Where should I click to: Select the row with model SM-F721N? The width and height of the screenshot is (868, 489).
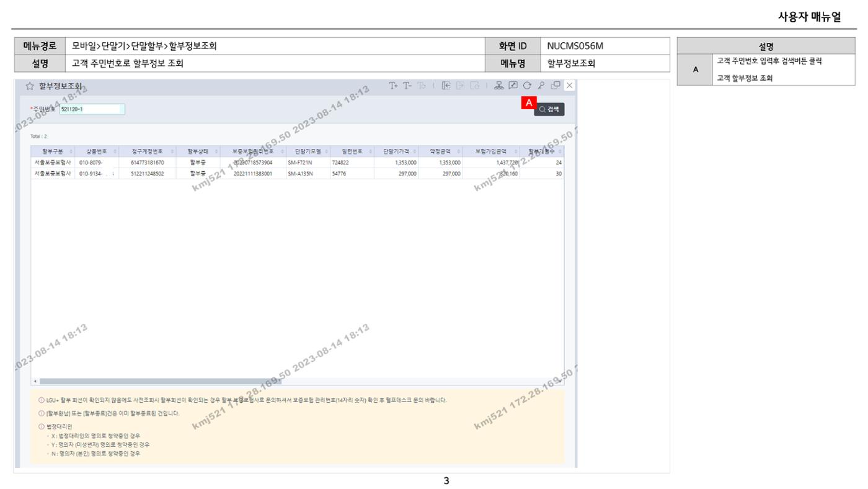(297, 162)
